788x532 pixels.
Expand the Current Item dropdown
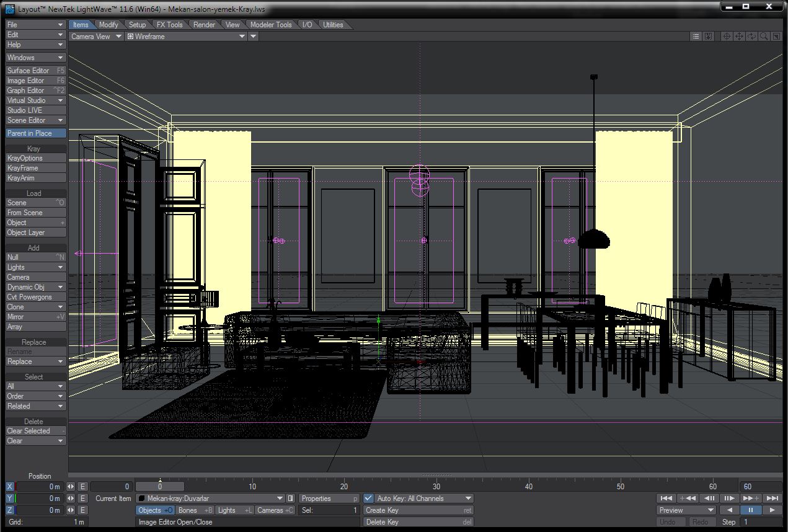280,499
